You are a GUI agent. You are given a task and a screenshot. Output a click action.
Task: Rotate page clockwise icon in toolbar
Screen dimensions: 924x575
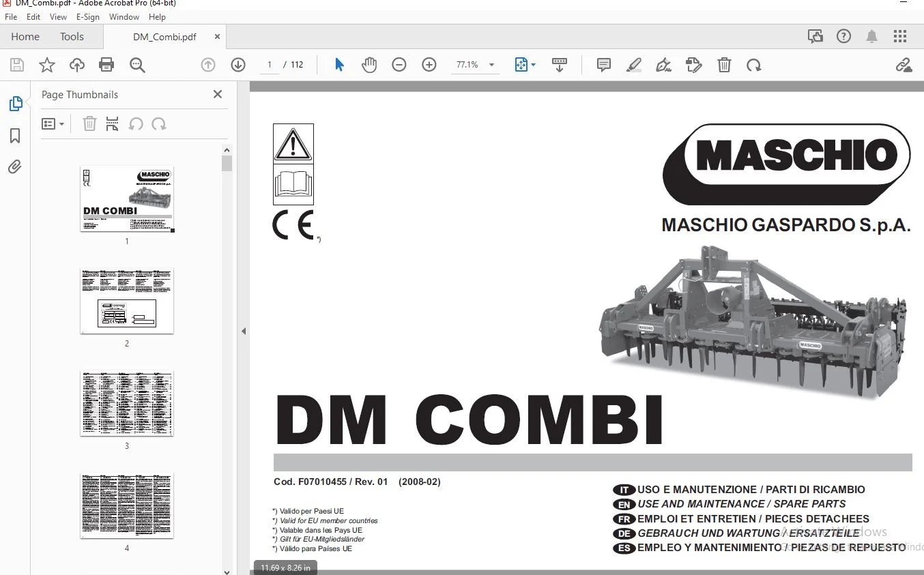(x=754, y=65)
